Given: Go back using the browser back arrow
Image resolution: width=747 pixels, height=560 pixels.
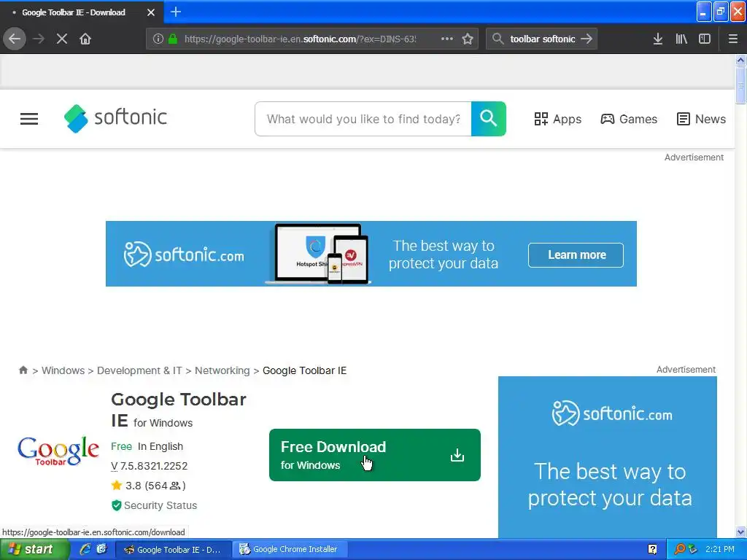Looking at the screenshot, I should 15,39.
